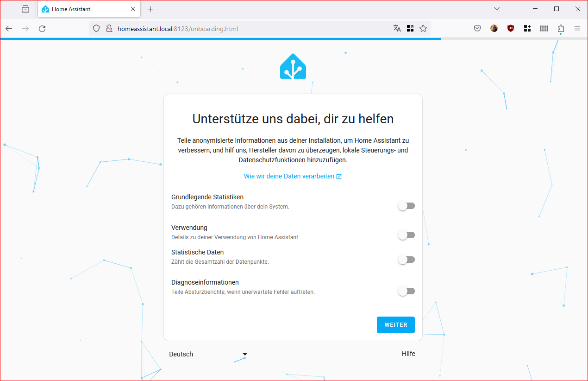Image resolution: width=588 pixels, height=381 pixels.
Task: Click external link icon beside data link
Action: [339, 177]
